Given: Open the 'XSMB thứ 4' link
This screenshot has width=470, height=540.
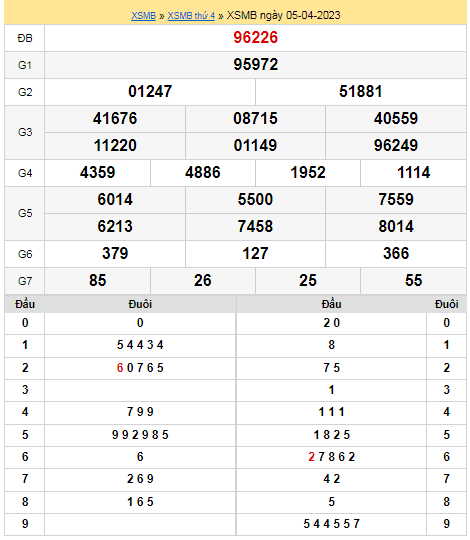Looking at the screenshot, I should tap(191, 15).
